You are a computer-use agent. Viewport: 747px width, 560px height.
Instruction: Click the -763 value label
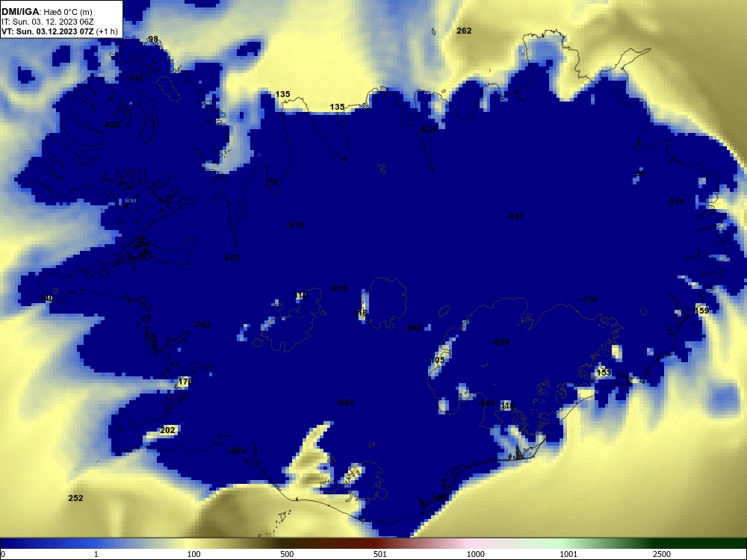click(201, 326)
